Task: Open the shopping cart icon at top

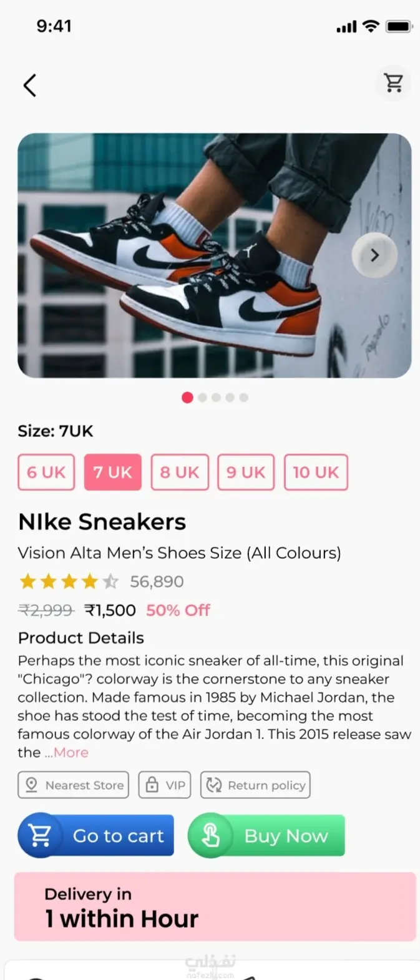Action: (393, 83)
